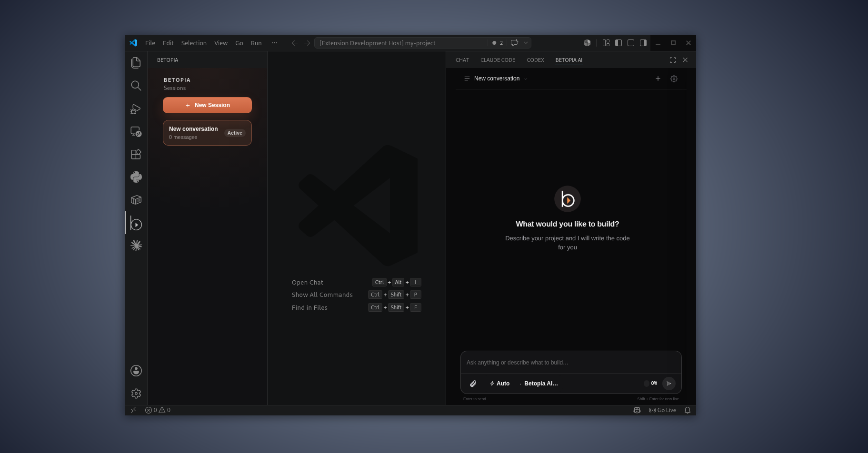Select the Betopia icon in activity bar
This screenshot has height=453, width=868.
136,224
